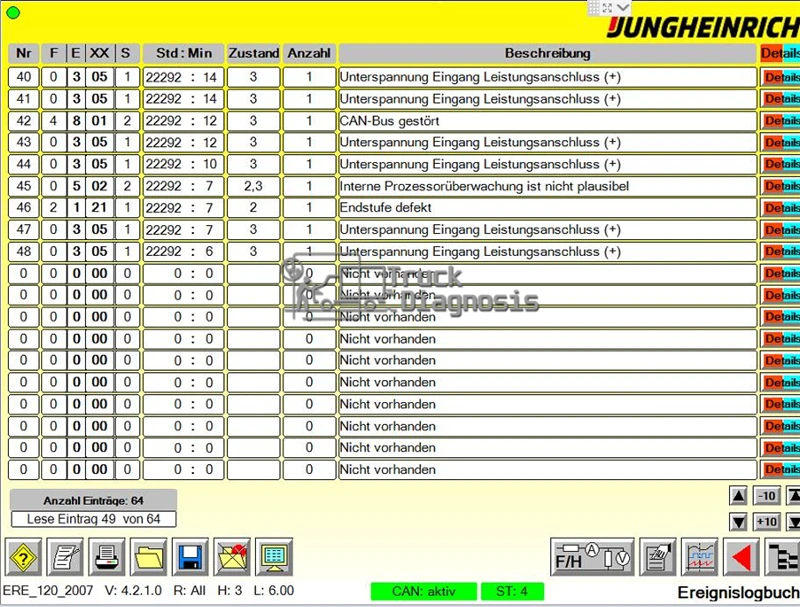Open the notes editor icon with pen
The image size is (800, 607).
coord(65,557)
